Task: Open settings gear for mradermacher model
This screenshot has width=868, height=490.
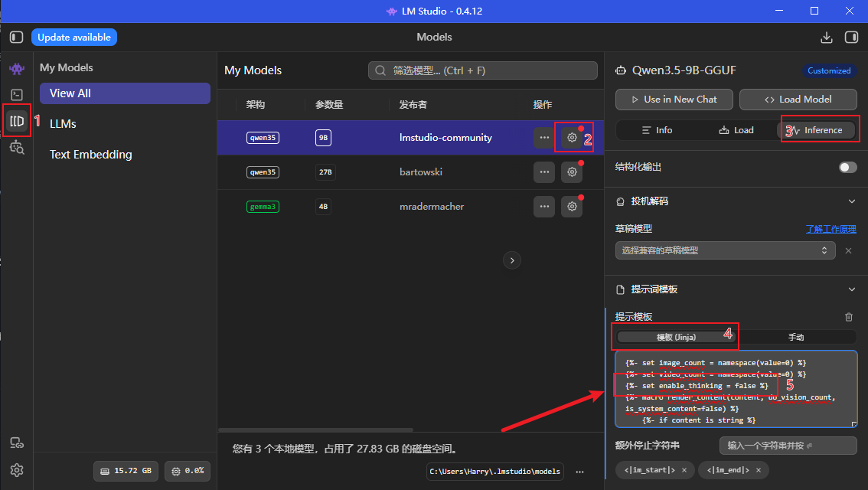Action: [572, 207]
